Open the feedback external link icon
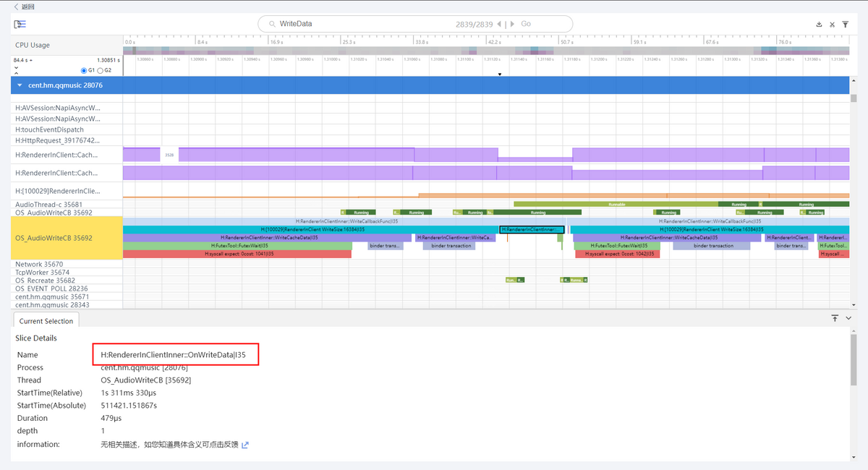868x470 pixels. (x=245, y=445)
